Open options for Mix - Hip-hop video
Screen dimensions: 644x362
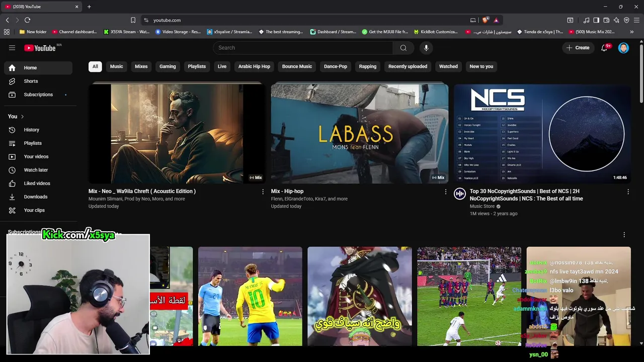[445, 192]
